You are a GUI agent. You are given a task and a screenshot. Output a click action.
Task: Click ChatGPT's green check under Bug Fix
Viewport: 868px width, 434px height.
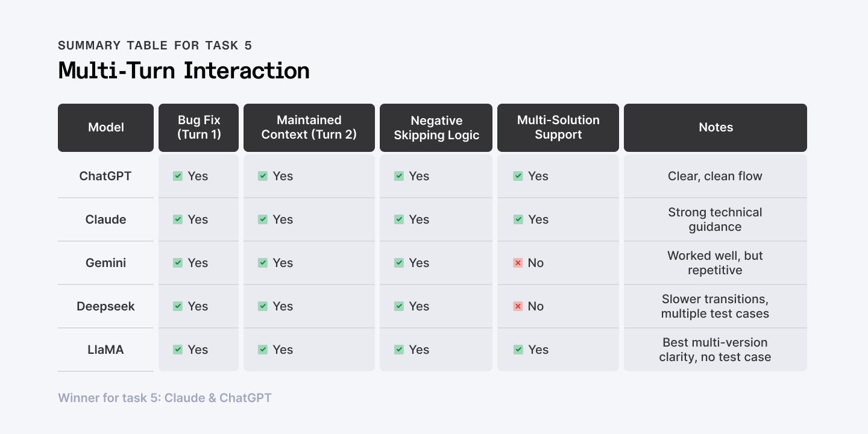(178, 176)
